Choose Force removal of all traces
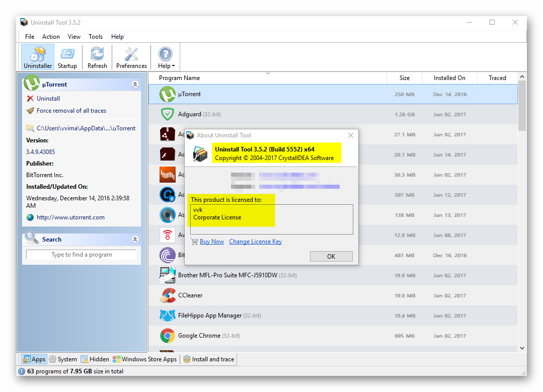 point(71,111)
